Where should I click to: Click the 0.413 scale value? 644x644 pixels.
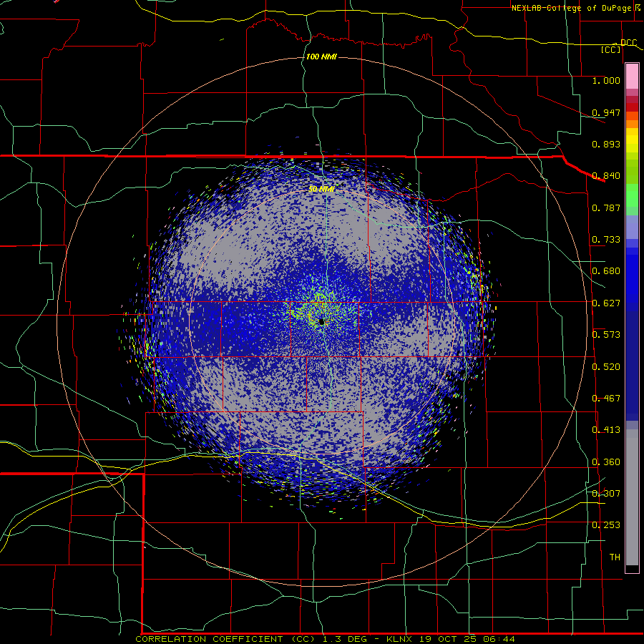606,430
